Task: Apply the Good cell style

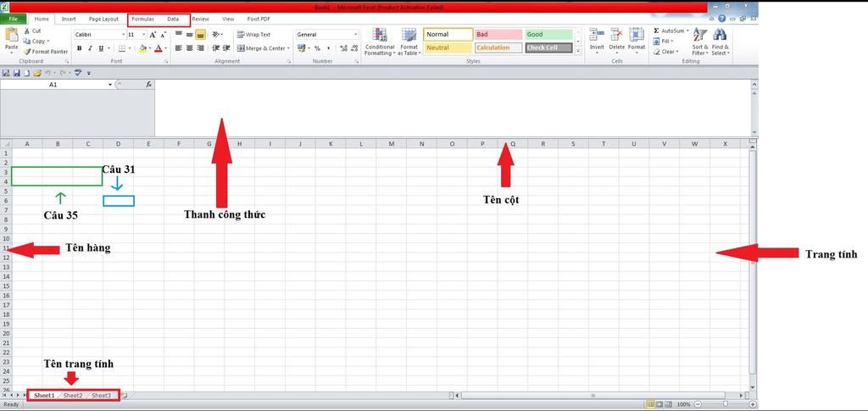Action: (548, 34)
